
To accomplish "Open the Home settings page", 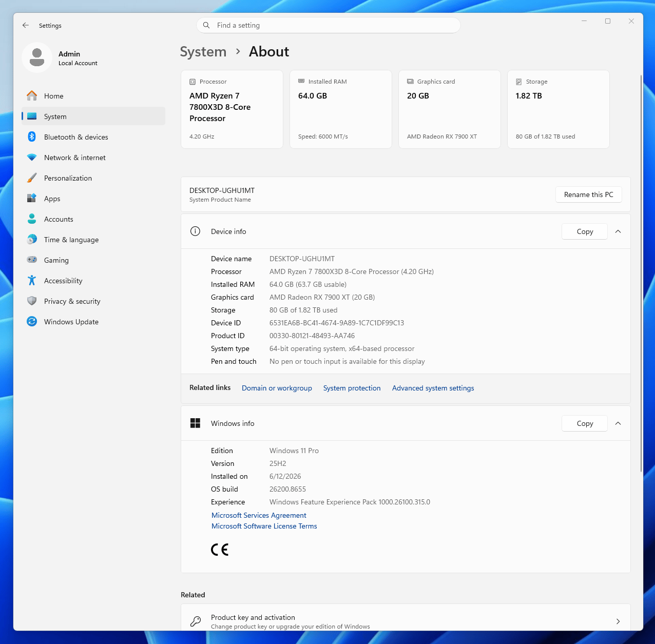I will tap(93, 96).
